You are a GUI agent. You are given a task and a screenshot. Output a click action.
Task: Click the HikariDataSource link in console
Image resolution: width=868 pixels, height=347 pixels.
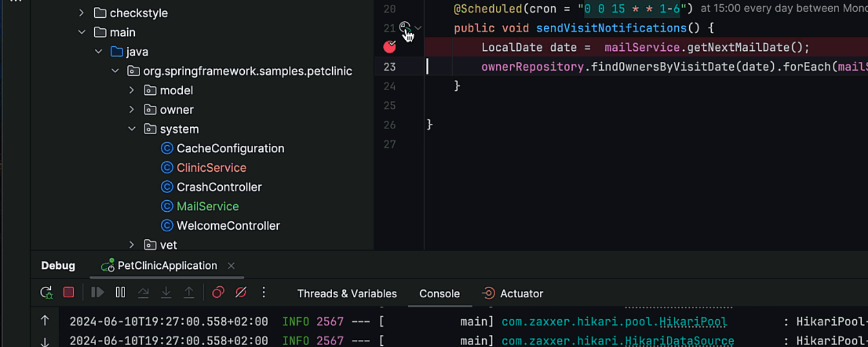coord(617,341)
